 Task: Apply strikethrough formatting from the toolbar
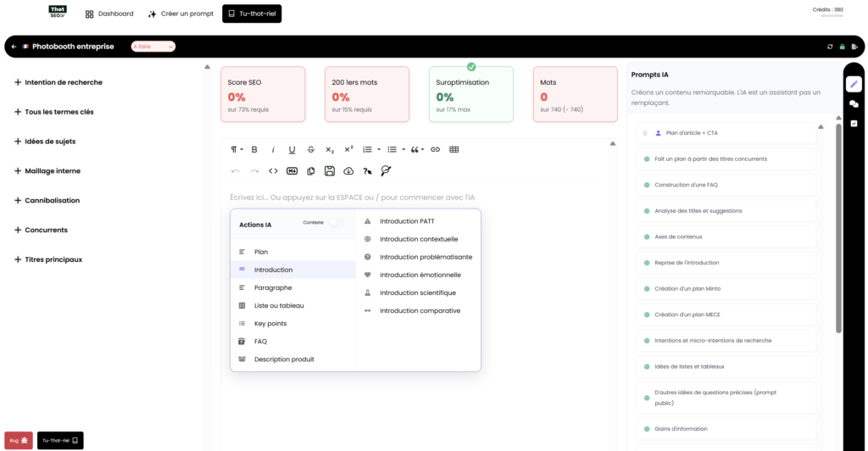coord(311,149)
